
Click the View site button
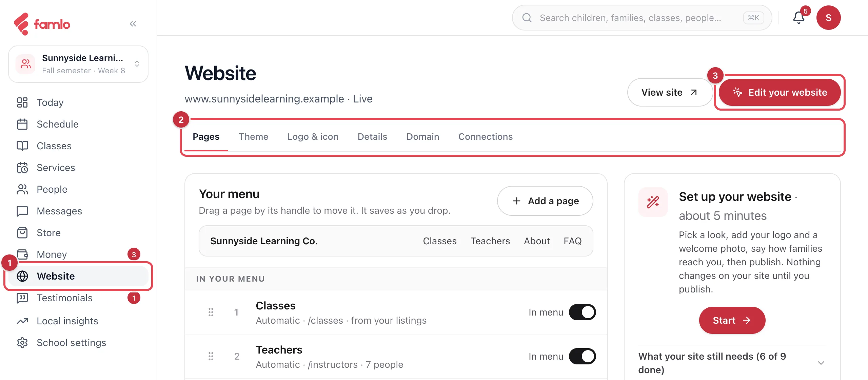pos(669,92)
